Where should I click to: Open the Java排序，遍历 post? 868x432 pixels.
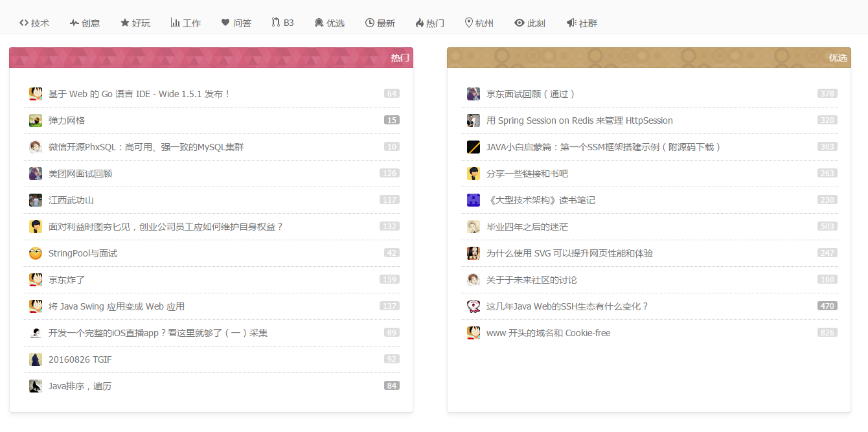coord(80,386)
